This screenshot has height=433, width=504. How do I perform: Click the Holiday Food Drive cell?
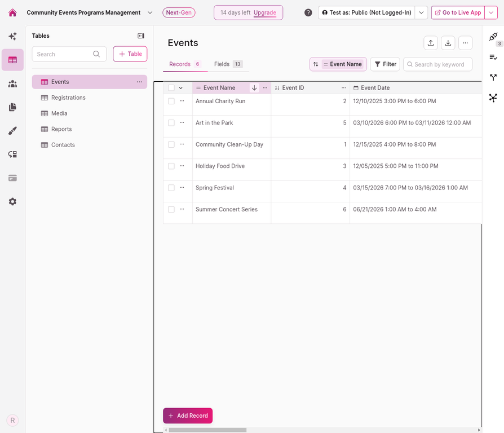pyautogui.click(x=232, y=169)
